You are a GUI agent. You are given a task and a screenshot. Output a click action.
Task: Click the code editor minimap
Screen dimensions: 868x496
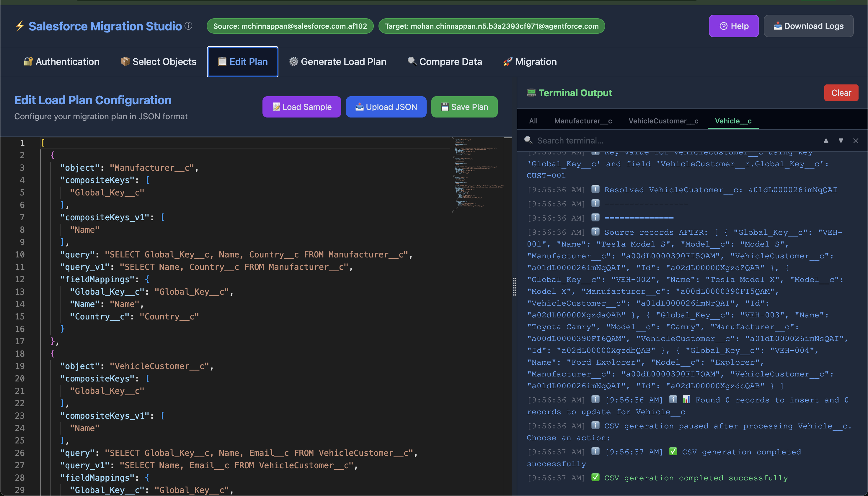coord(478,174)
